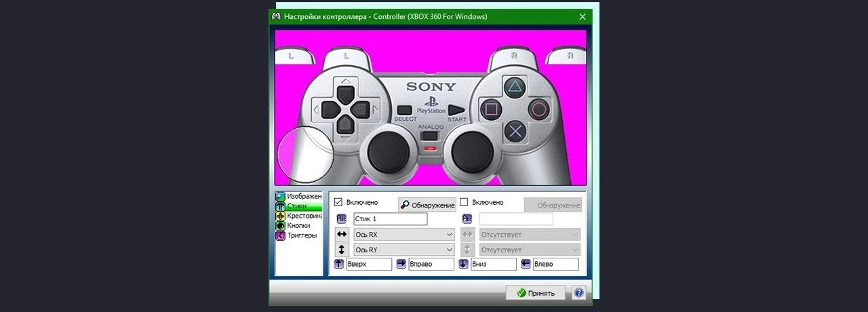This screenshot has width=868, height=312.
Task: Click the up arrow icon next to Вверх
Action: click(x=339, y=264)
